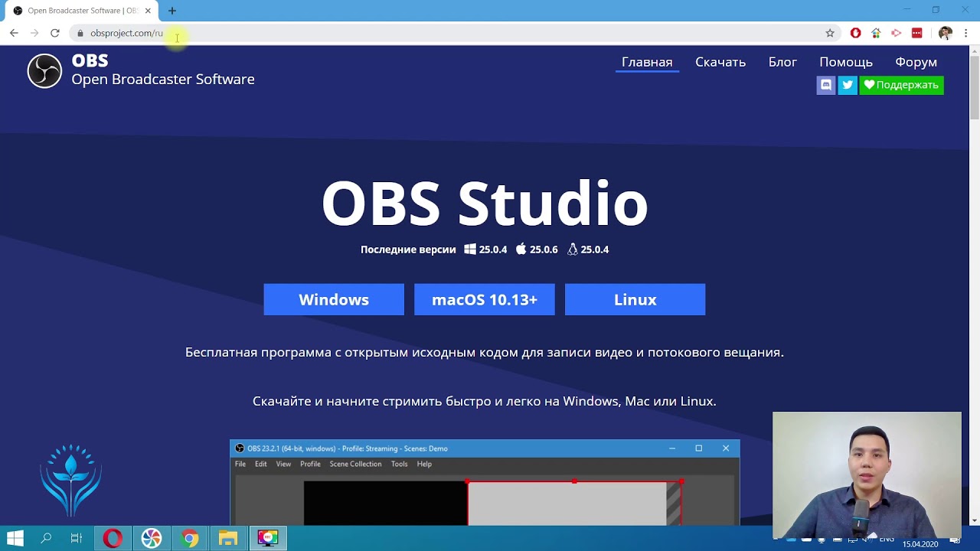Click the obsproject.com/ru address bar

click(455, 33)
